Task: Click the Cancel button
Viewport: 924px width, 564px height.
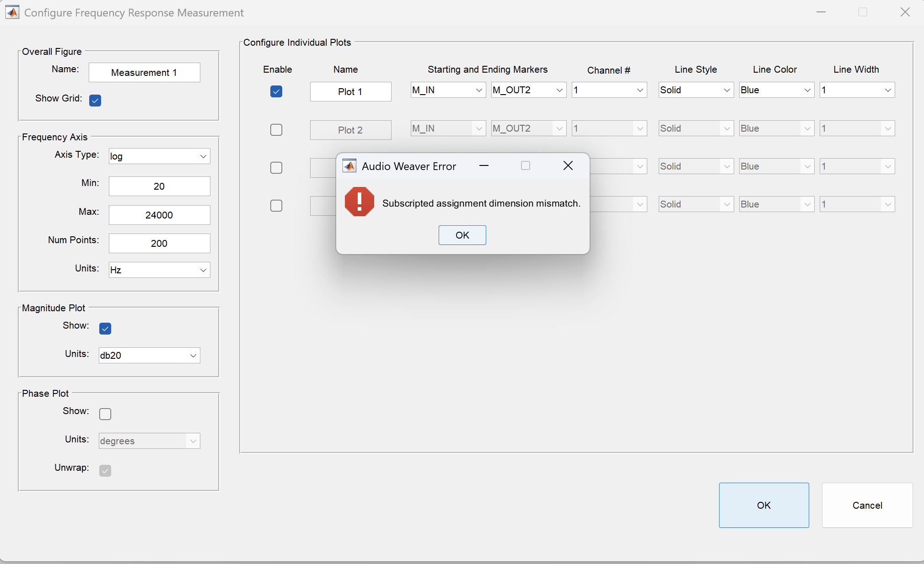Action: click(867, 505)
